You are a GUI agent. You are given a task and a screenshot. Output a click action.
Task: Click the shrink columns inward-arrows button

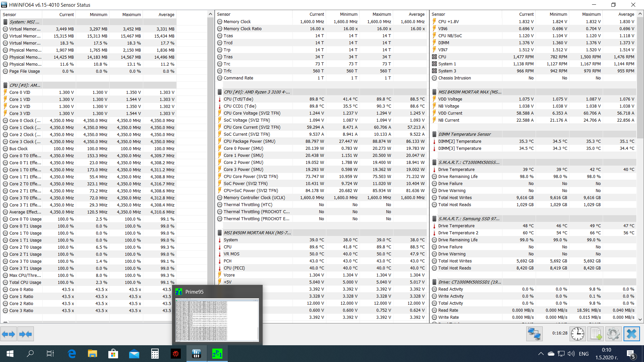[25, 334]
